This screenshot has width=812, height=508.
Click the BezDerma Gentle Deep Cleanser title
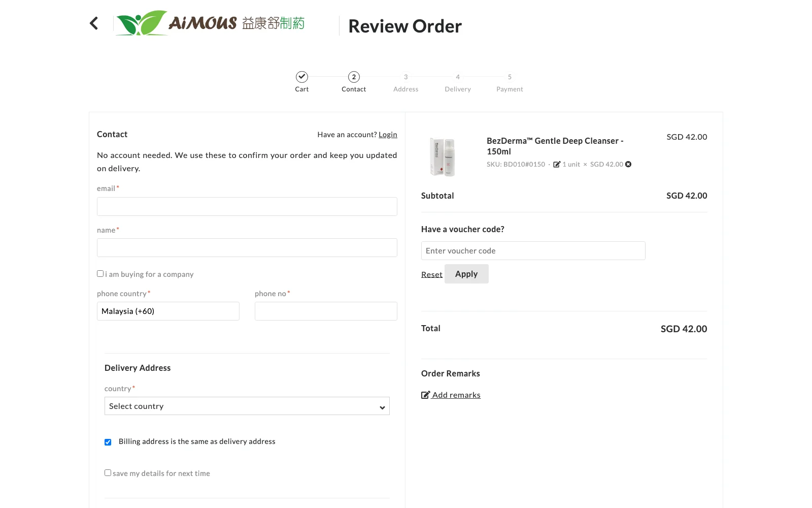[555, 146]
